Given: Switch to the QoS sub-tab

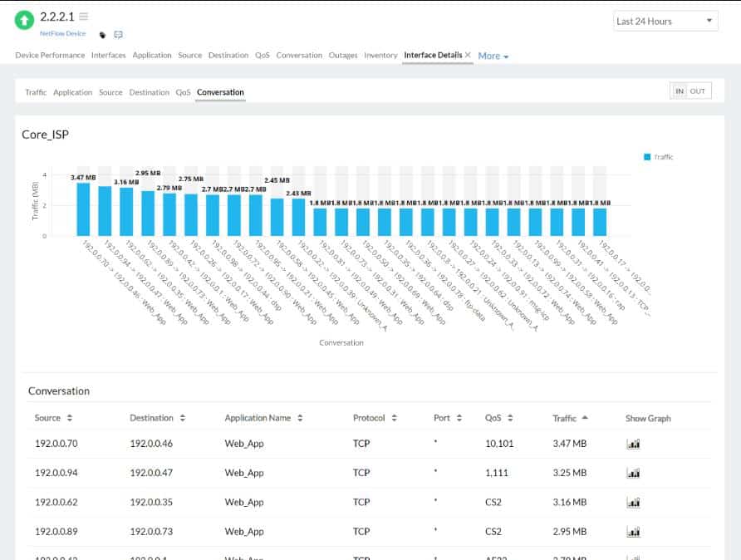Looking at the screenshot, I should pyautogui.click(x=184, y=92).
